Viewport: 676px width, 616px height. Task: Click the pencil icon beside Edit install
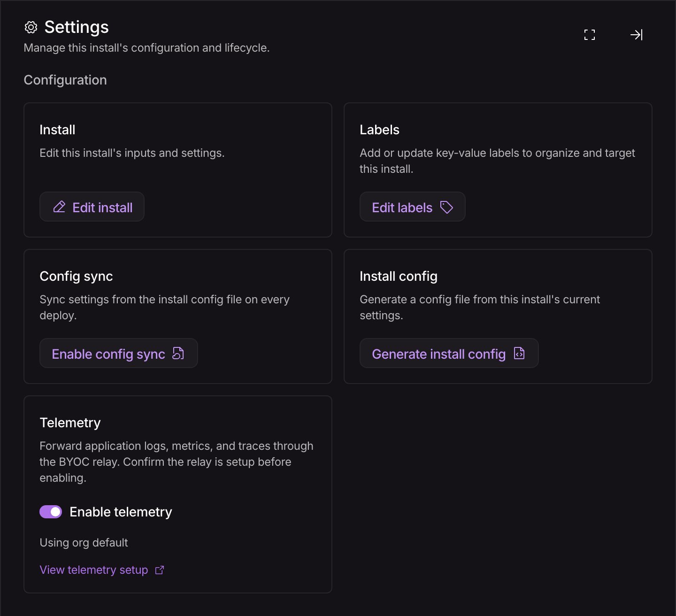tap(59, 207)
